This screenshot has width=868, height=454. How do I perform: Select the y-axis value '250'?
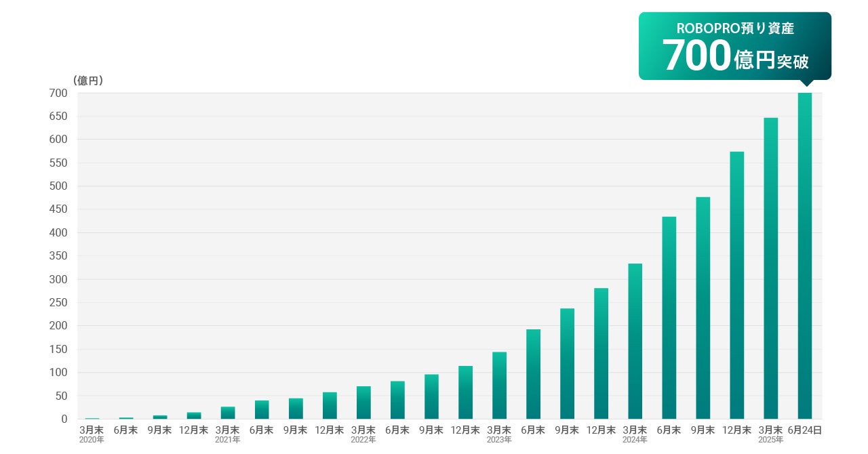coord(59,302)
